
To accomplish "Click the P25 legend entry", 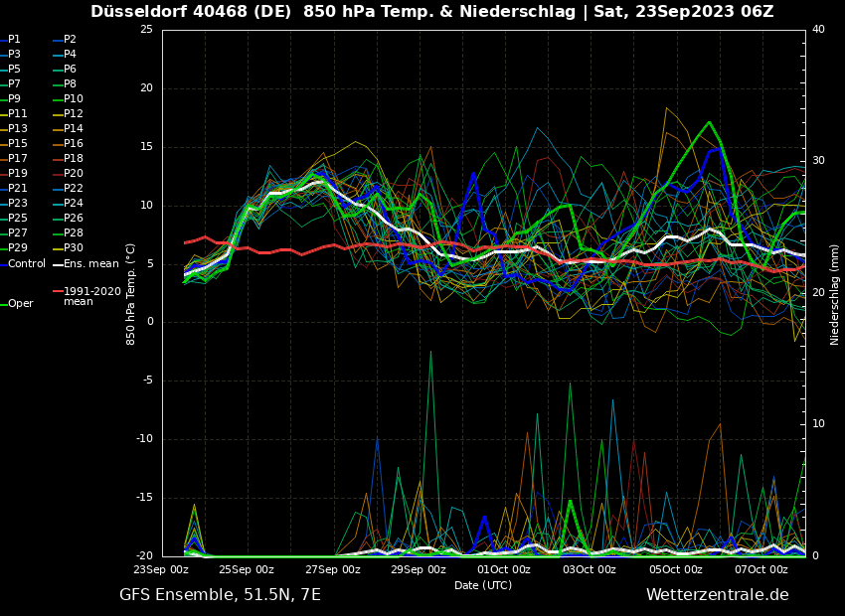I will point(18,219).
